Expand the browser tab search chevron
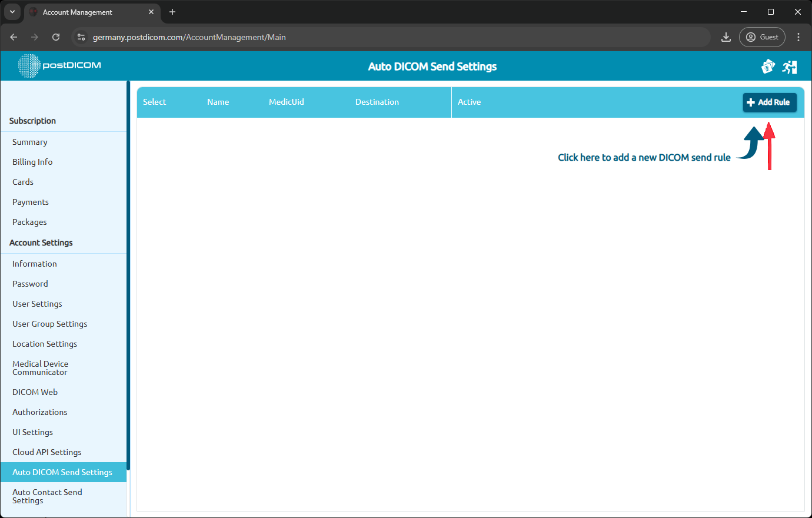This screenshot has height=518, width=812. coord(12,12)
